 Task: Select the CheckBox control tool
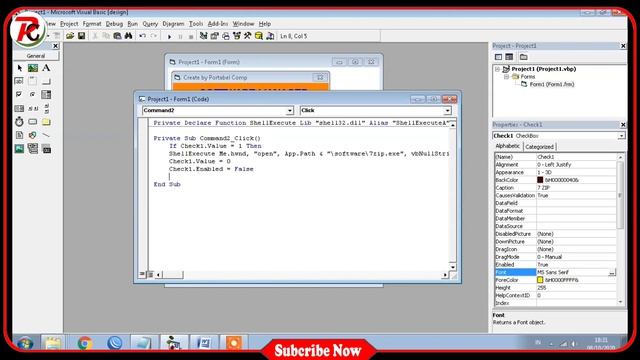click(20, 95)
